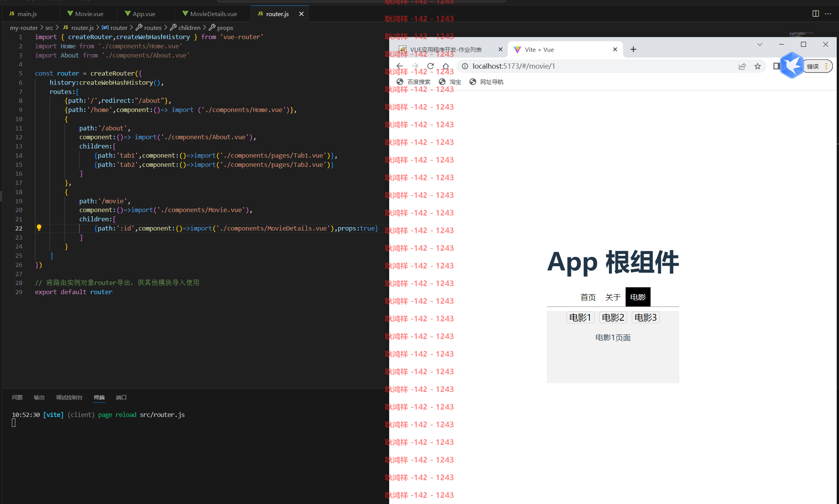Switch to the main.js editor tab

27,14
